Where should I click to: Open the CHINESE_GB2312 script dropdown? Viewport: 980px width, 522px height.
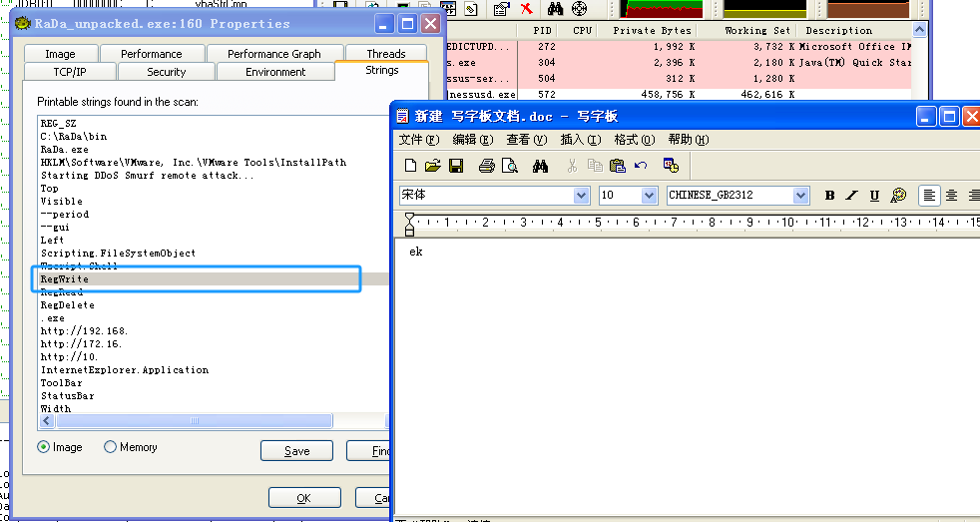coord(801,195)
